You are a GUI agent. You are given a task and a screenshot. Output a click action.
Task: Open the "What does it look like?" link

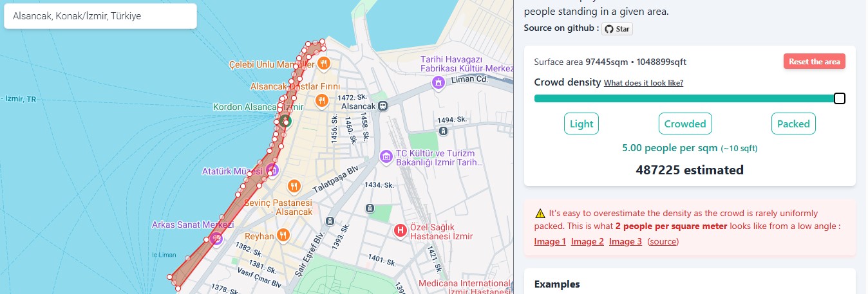643,83
